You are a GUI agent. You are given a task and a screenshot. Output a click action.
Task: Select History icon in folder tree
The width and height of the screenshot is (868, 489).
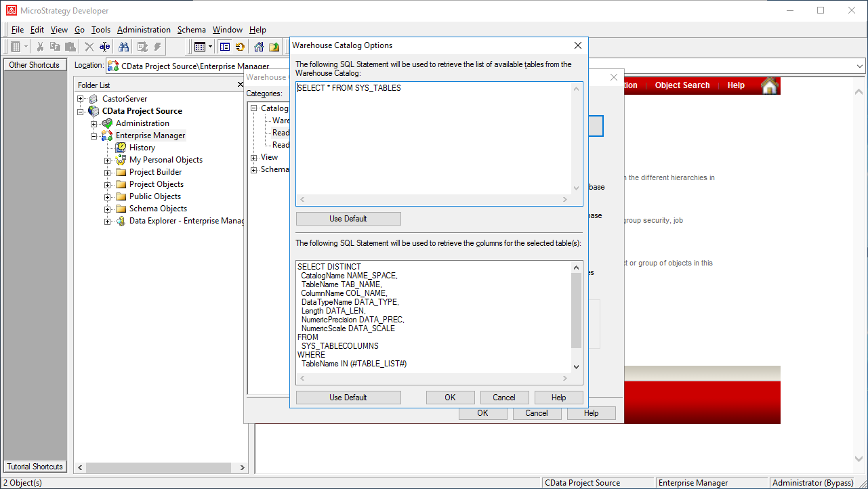(121, 148)
